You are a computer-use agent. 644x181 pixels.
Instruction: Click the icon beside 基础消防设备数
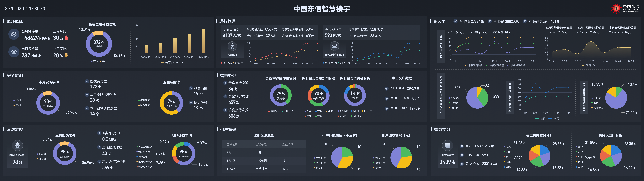point(99,161)
